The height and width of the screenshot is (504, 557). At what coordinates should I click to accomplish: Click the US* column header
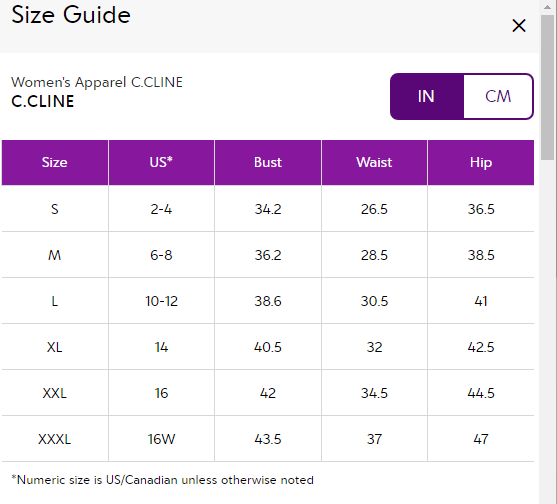pyautogui.click(x=161, y=162)
